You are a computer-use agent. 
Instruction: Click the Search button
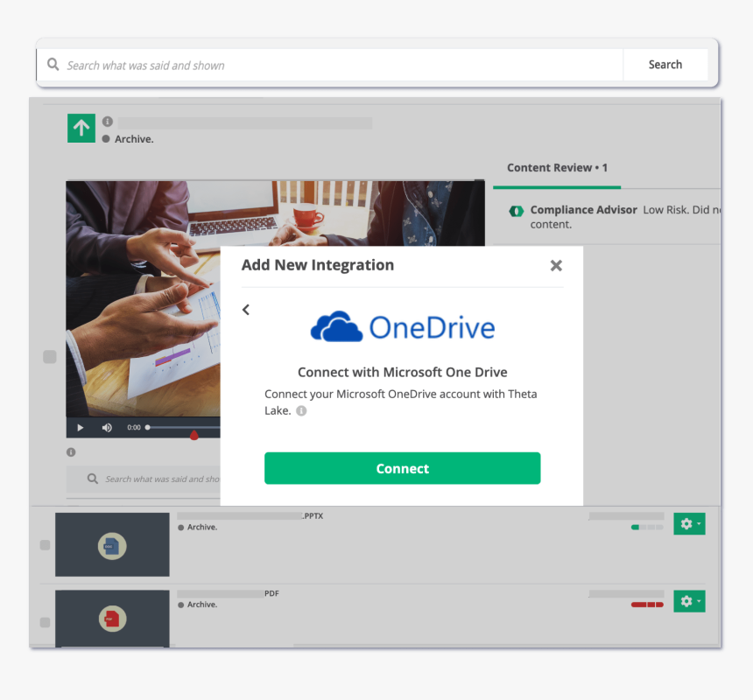coord(665,64)
